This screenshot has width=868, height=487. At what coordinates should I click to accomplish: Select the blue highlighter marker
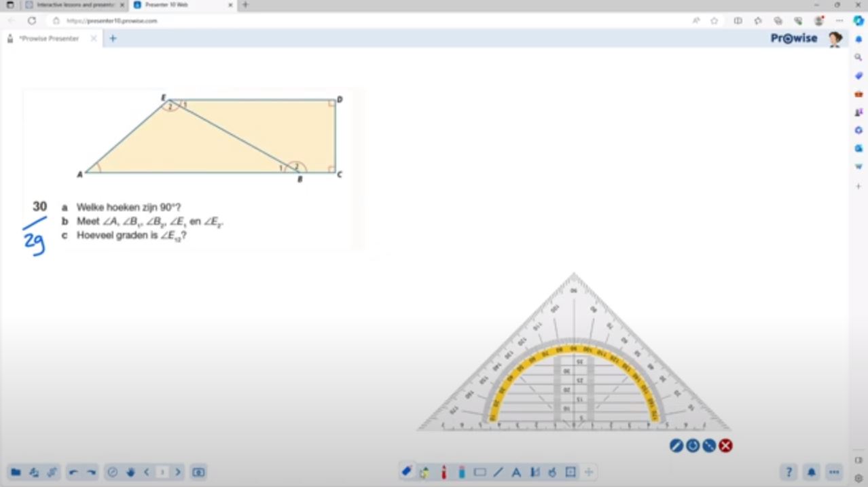(x=462, y=471)
